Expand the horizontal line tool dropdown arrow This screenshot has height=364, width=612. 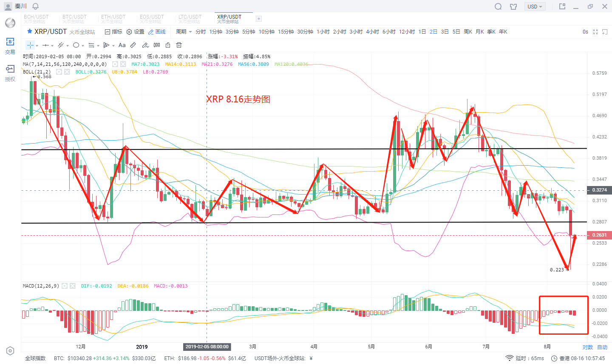coord(52,45)
